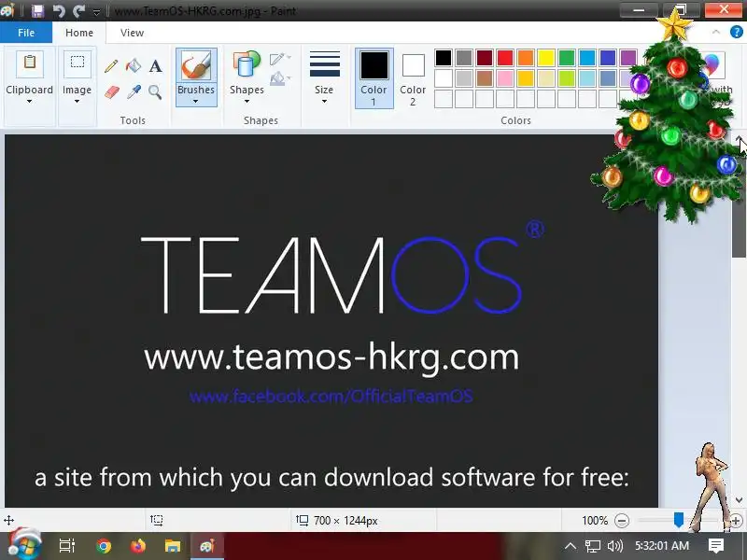Open the Shapes gallery icon

click(247, 64)
